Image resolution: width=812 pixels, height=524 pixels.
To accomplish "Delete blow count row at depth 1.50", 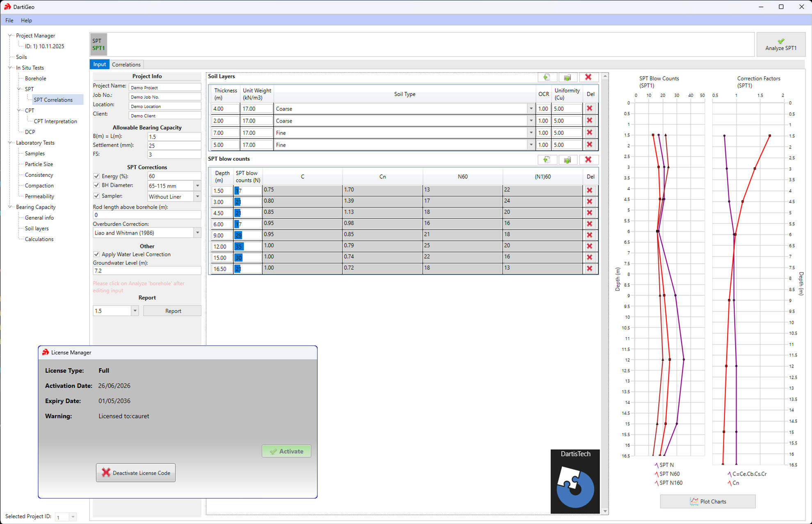I will 589,190.
